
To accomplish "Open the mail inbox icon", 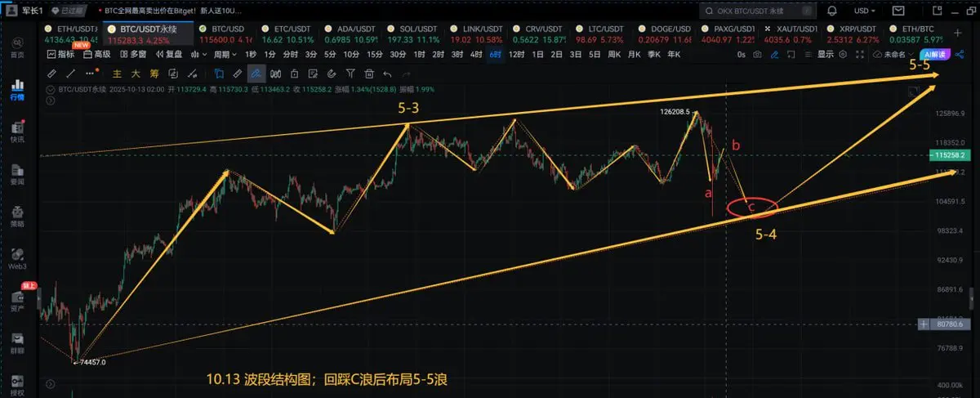I will coord(899,11).
